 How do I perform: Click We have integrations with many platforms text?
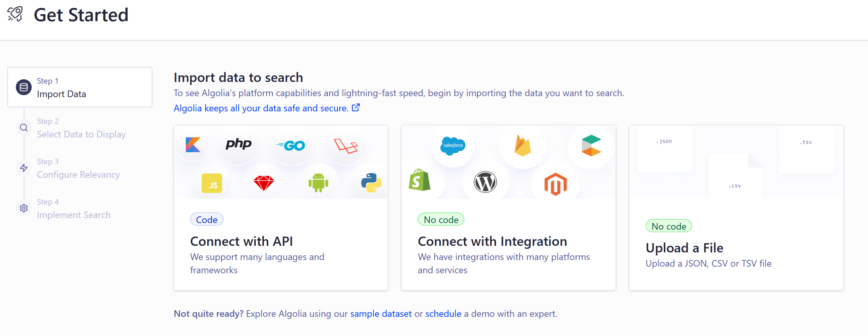coord(504,263)
